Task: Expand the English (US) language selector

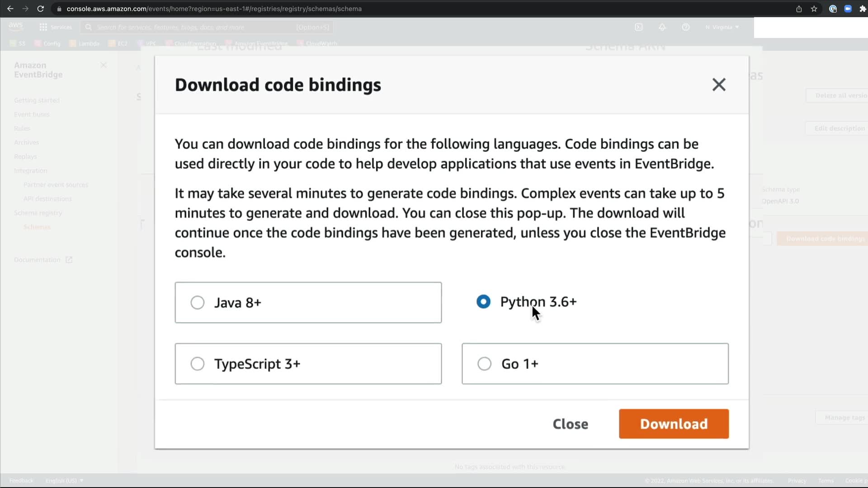Action: pyautogui.click(x=64, y=480)
